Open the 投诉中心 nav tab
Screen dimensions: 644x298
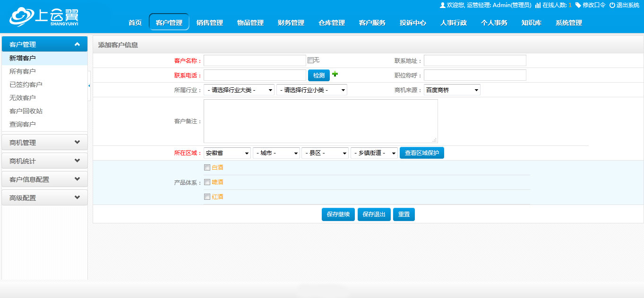pos(413,23)
